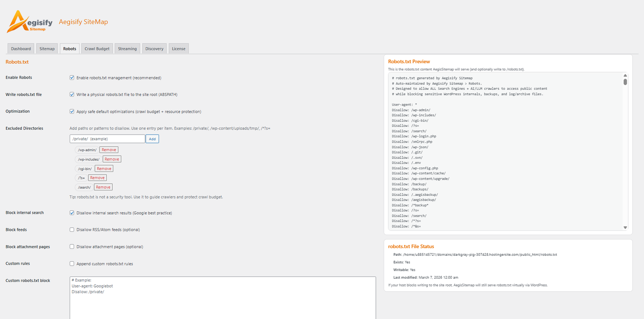Open the Dashboard tab

click(21, 49)
